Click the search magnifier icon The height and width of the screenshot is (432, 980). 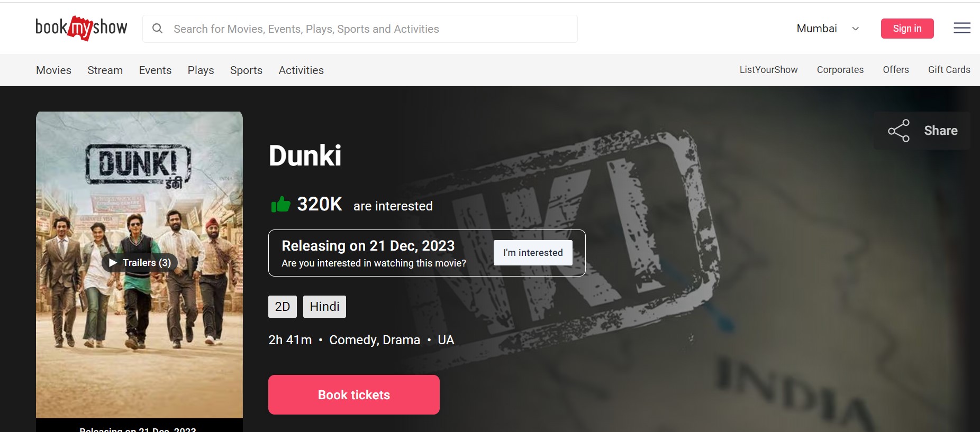(x=157, y=29)
